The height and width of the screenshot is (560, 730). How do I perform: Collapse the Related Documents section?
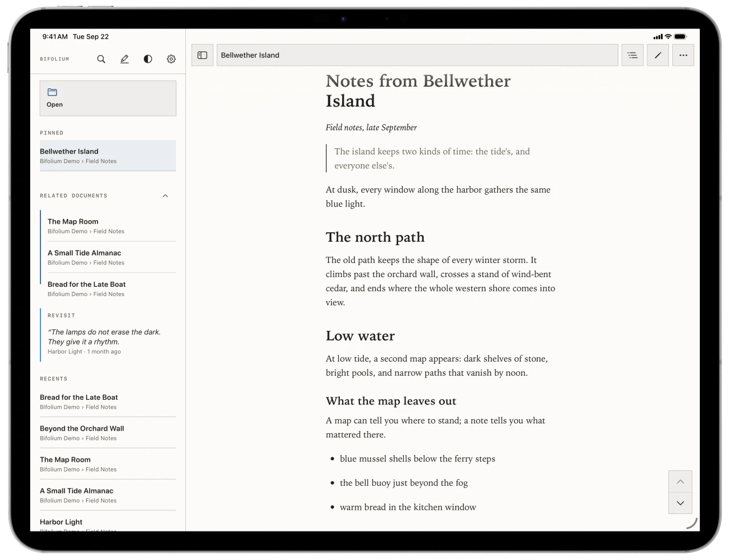[165, 196]
